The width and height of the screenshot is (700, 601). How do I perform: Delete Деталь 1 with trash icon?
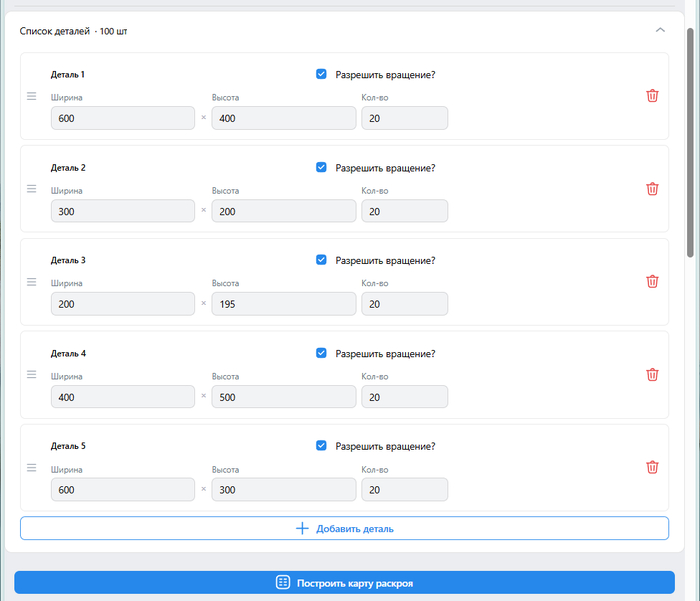652,96
